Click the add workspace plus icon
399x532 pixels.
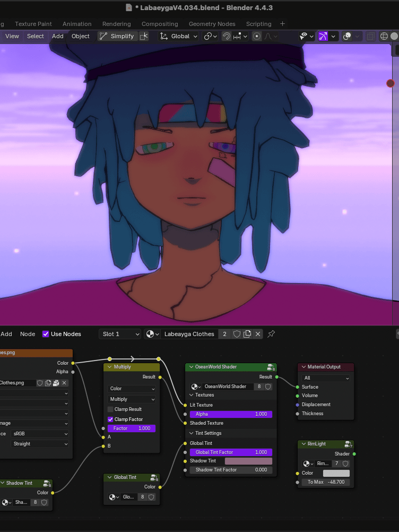(x=282, y=24)
